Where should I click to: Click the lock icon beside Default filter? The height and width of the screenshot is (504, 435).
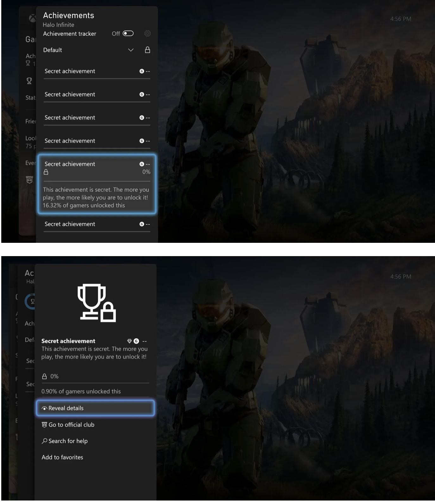pyautogui.click(x=147, y=50)
